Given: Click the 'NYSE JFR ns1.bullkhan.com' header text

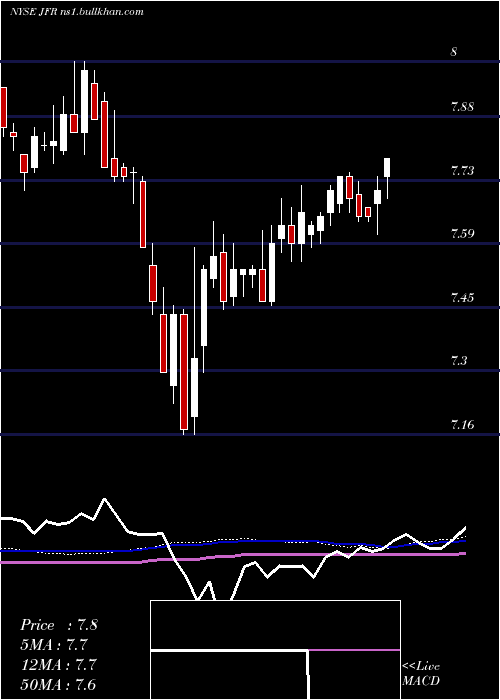Looking at the screenshot, I should pyautogui.click(x=77, y=12).
